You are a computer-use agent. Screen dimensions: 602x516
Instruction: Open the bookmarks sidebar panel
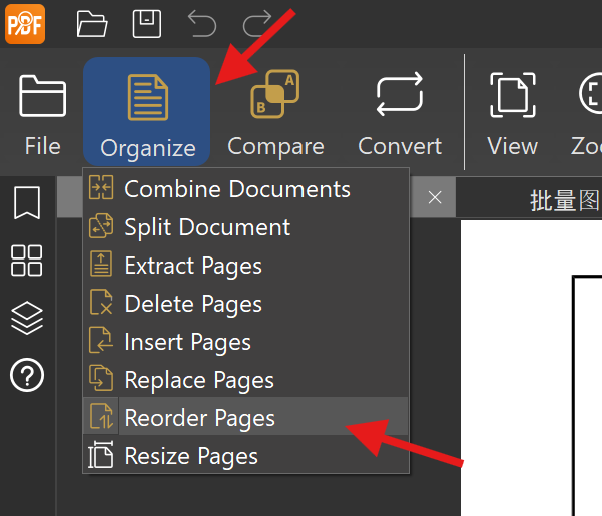tap(27, 203)
